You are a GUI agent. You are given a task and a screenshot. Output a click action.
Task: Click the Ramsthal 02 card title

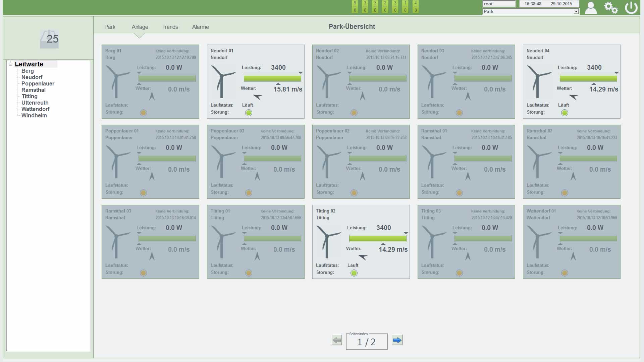(x=539, y=131)
